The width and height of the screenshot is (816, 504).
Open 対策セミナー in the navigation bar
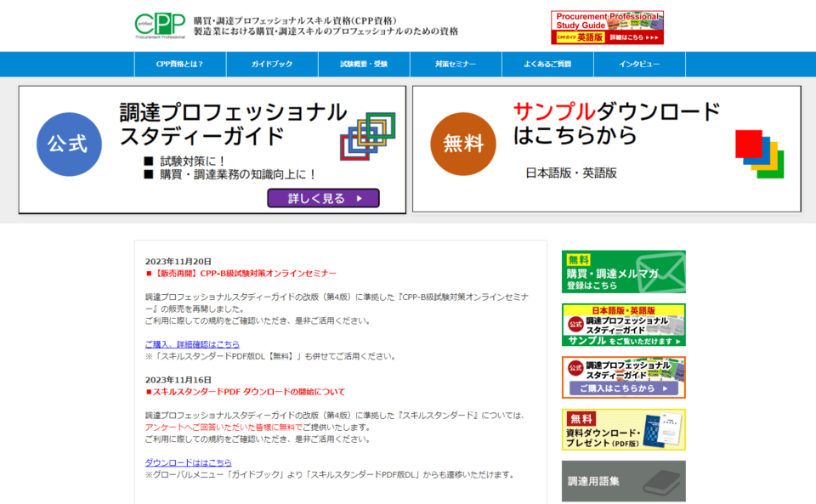456,65
